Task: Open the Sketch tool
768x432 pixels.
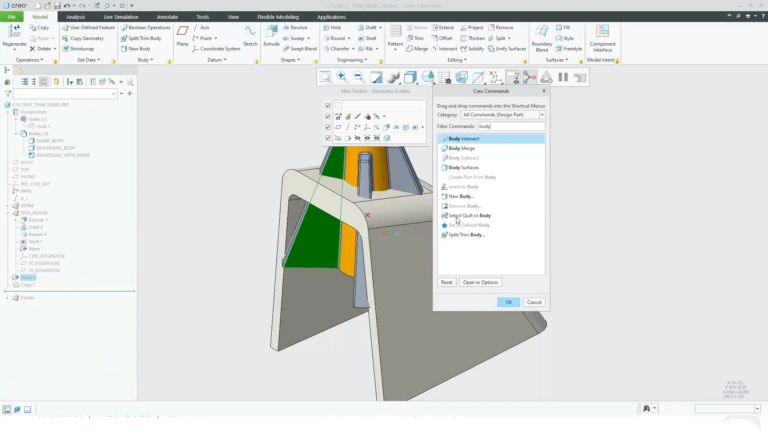Action: (x=250, y=36)
